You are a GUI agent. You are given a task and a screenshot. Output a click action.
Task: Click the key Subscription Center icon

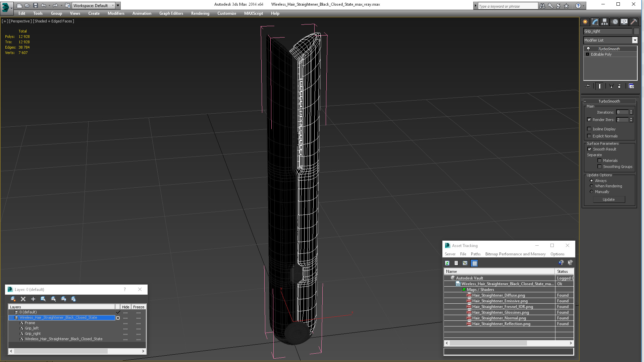550,6
